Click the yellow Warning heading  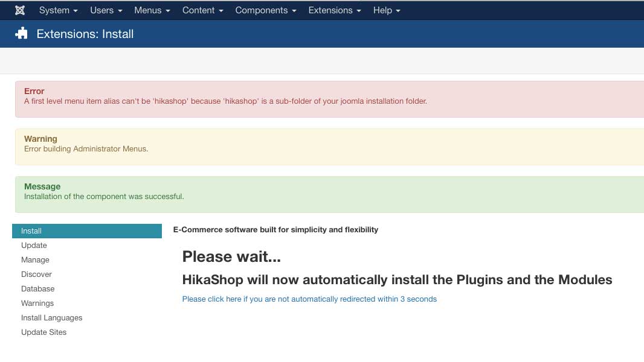40,139
